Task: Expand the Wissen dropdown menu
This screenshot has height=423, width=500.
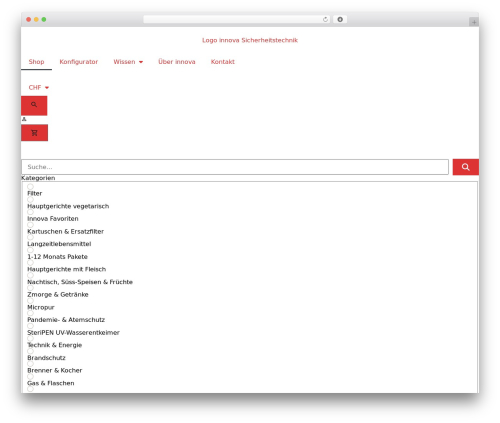Action: coord(128,62)
